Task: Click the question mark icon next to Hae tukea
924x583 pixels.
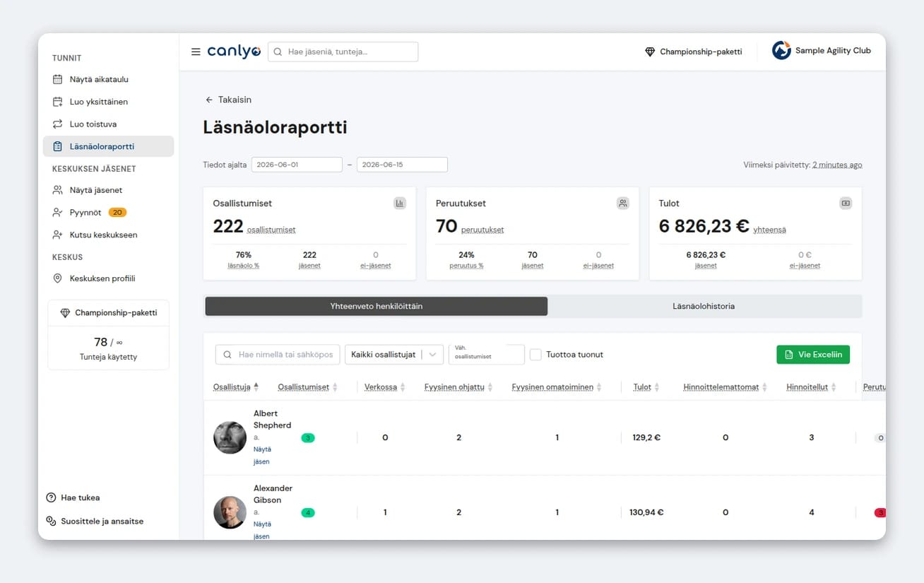Action: [51, 497]
